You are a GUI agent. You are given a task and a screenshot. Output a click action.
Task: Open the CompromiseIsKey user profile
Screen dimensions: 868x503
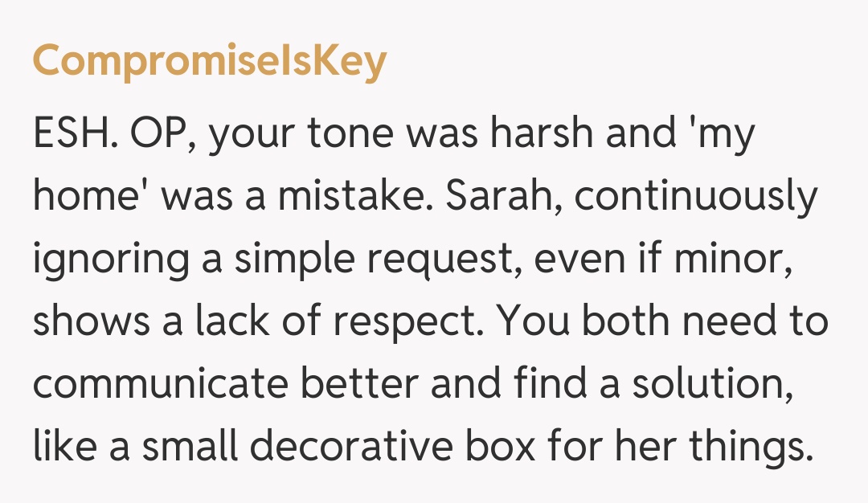click(x=210, y=62)
